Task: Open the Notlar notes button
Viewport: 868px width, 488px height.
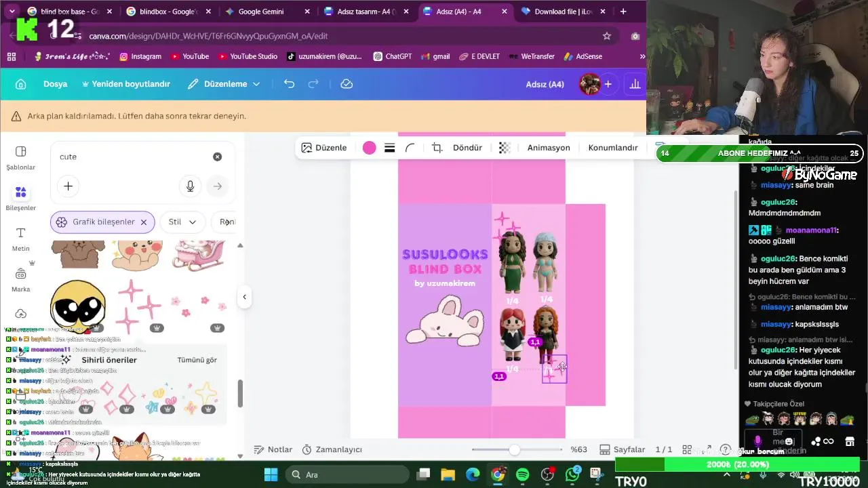Action: [273, 449]
